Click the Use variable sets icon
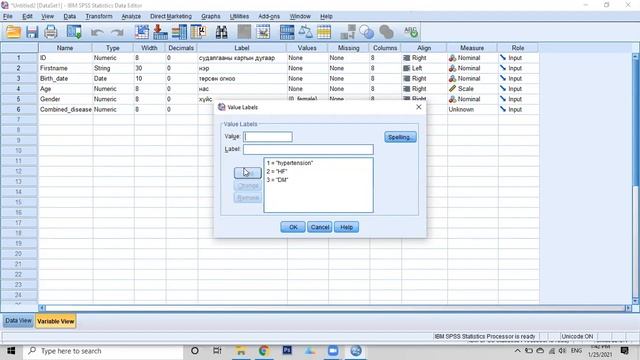 coord(367,32)
